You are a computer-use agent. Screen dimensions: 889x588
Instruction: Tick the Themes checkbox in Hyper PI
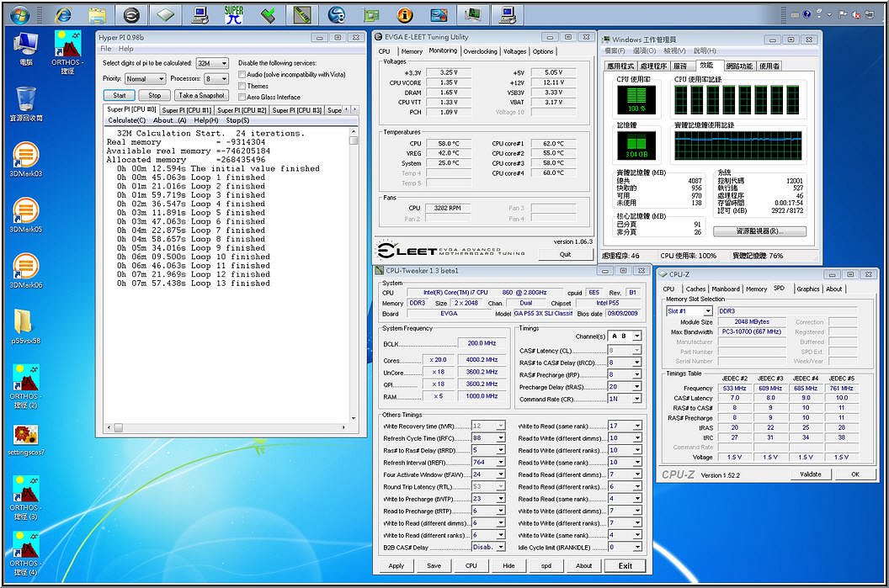242,86
